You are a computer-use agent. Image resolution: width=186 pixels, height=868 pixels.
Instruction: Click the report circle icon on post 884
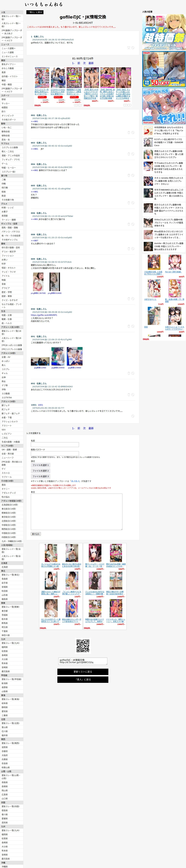click(133, 175)
